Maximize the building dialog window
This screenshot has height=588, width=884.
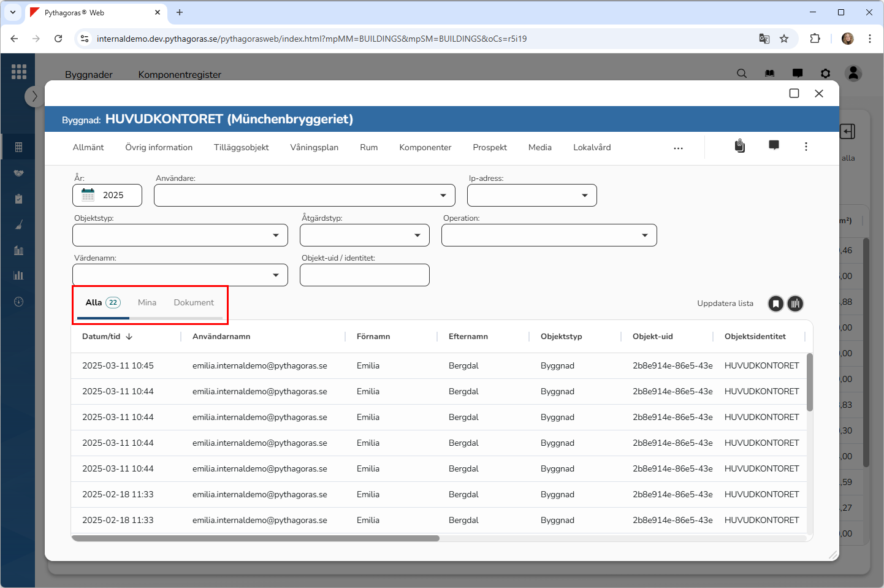tap(794, 93)
